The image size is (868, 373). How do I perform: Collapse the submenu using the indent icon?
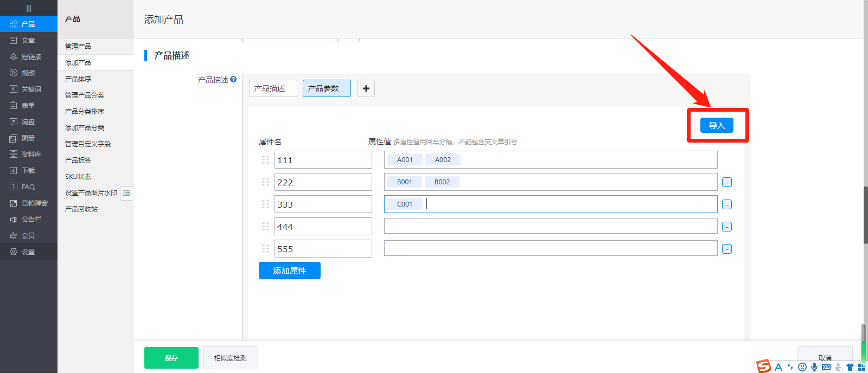(126, 193)
